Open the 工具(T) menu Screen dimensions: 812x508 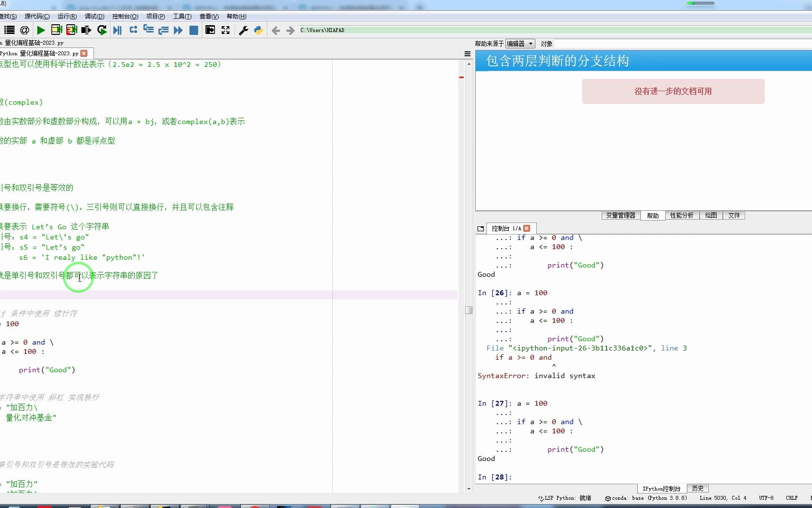point(182,16)
